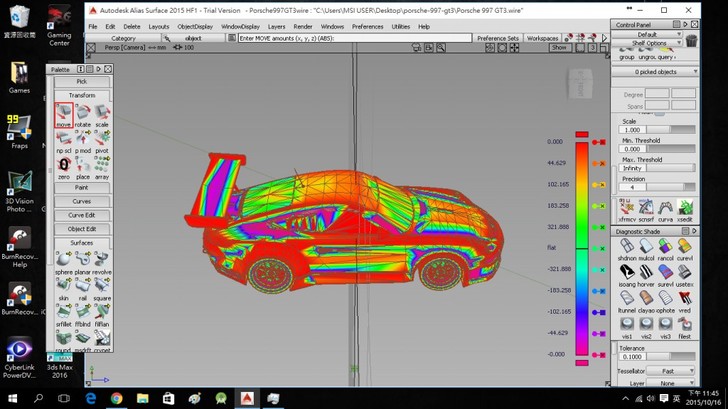Choose the scale transform tool

coord(102,113)
